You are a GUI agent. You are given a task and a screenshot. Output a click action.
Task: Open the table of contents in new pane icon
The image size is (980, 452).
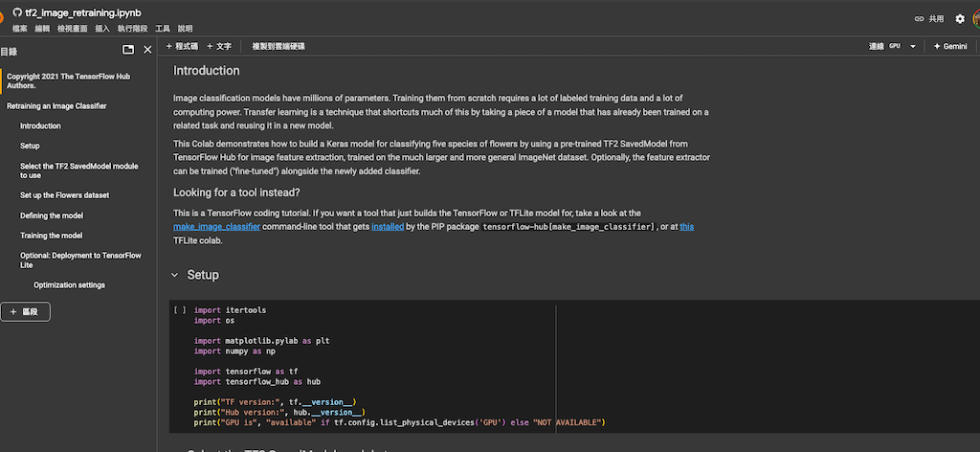click(128, 50)
